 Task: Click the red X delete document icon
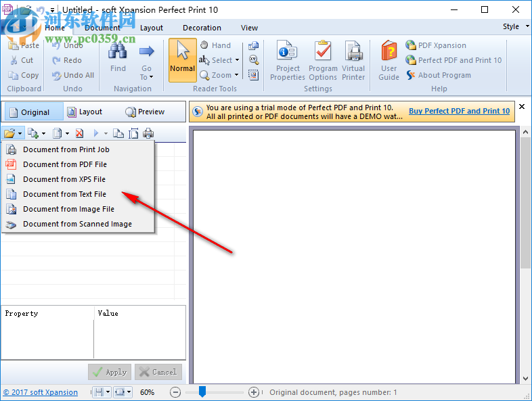[x=79, y=133]
